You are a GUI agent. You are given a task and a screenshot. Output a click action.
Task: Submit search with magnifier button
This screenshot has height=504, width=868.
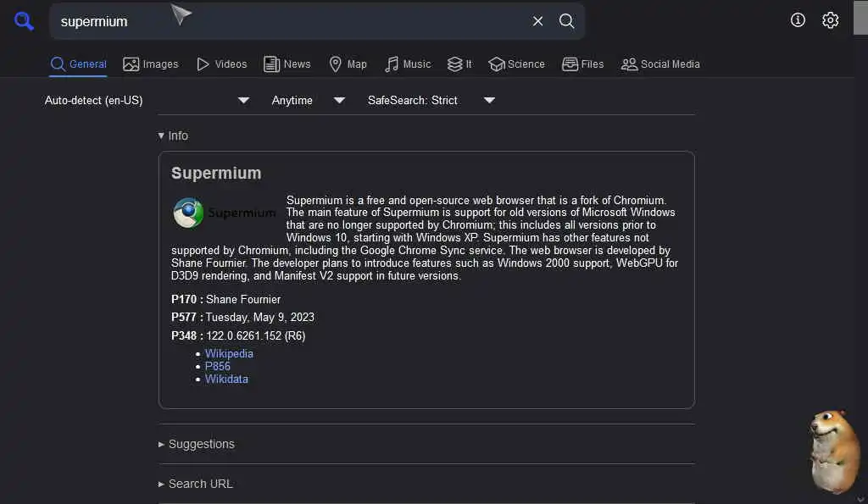tap(566, 21)
